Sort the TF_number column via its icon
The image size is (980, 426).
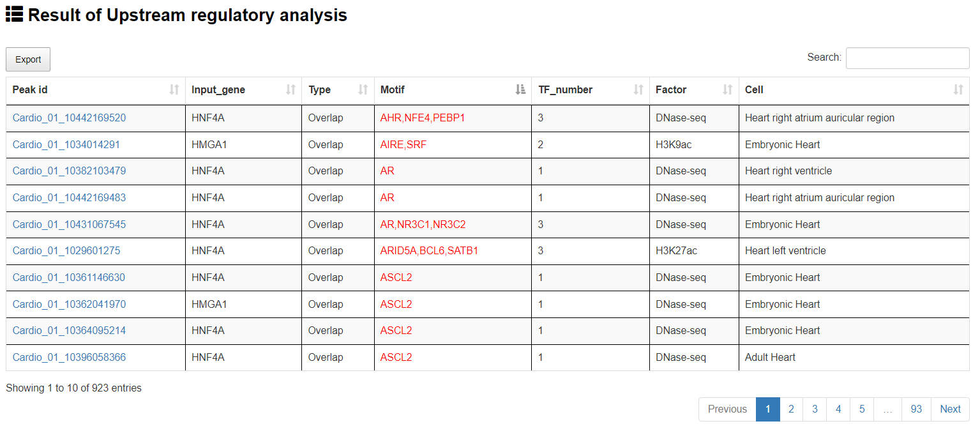pos(638,90)
